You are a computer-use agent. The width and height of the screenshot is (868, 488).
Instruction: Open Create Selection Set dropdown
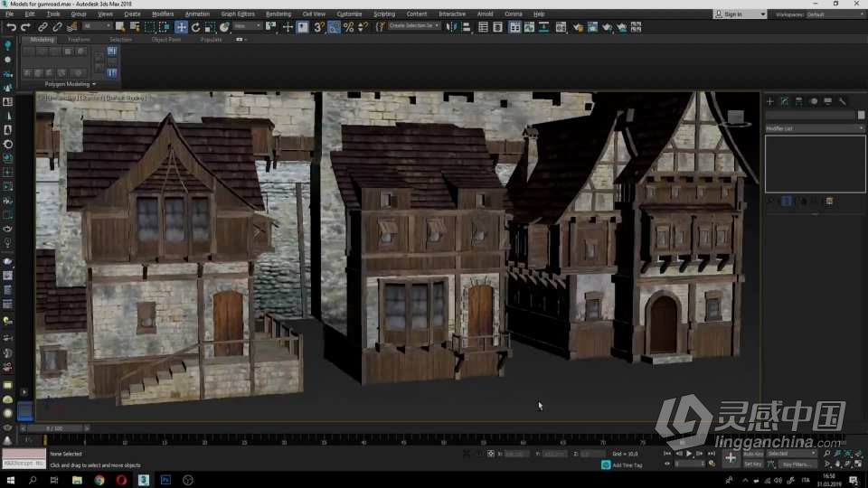[x=413, y=26]
